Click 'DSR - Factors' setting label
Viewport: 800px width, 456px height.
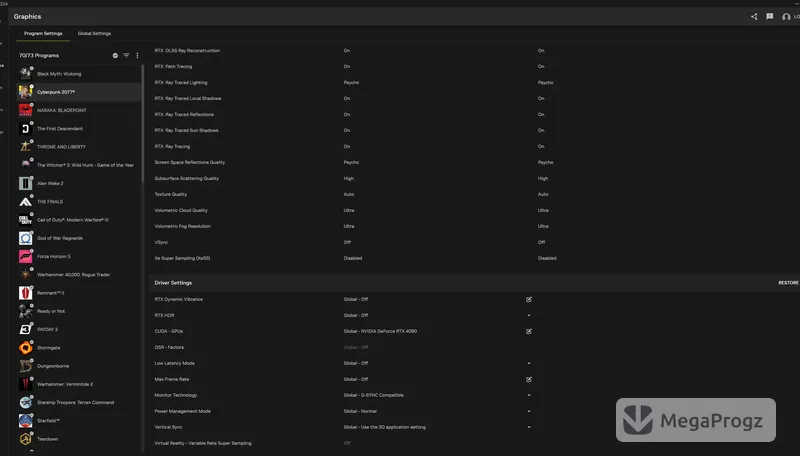[x=169, y=347]
